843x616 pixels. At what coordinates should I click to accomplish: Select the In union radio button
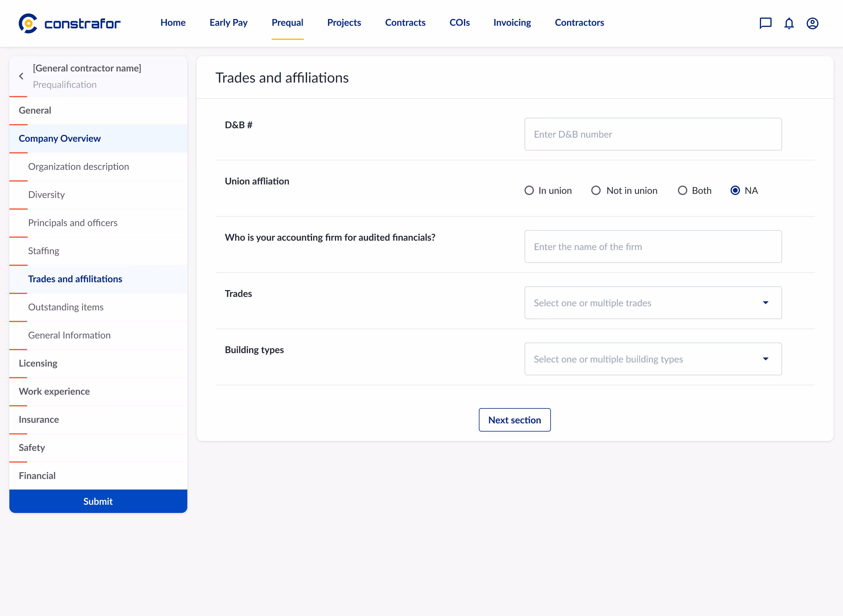click(529, 191)
